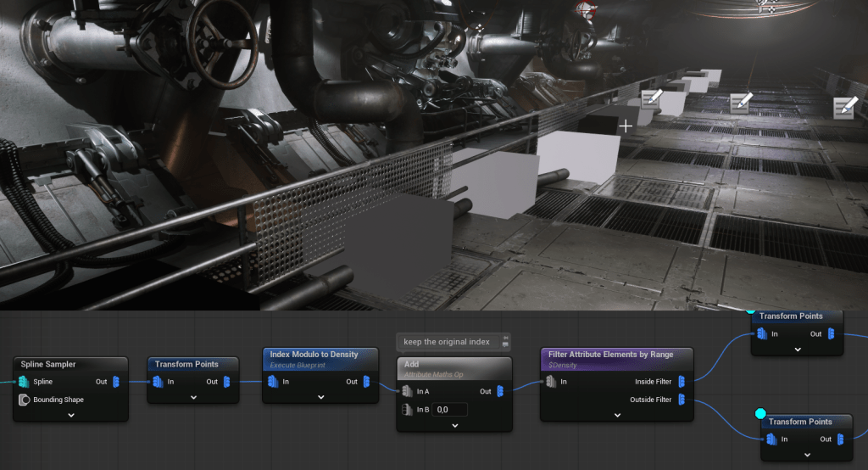Click the Inside Filter output pin
The image size is (868, 470).
tap(682, 382)
